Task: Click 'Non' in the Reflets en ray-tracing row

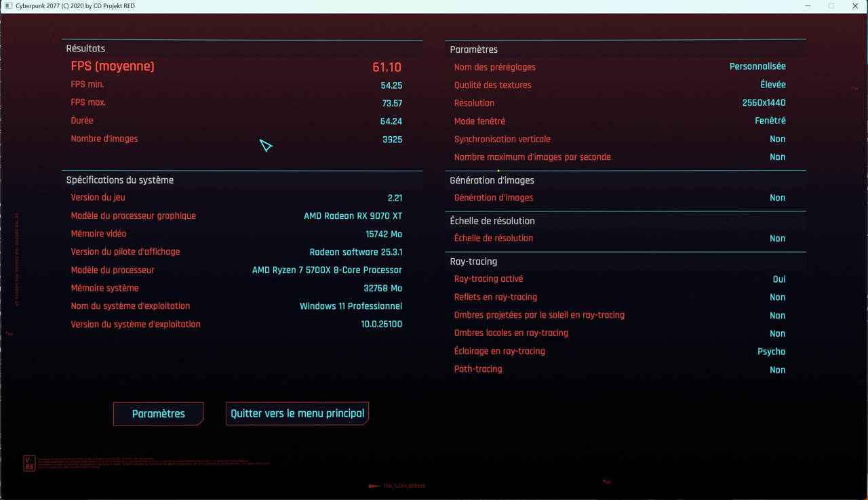Action: pos(778,297)
